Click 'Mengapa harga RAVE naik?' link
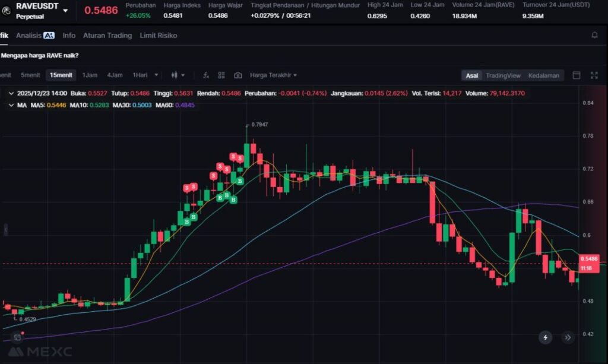608x364 pixels. click(40, 55)
